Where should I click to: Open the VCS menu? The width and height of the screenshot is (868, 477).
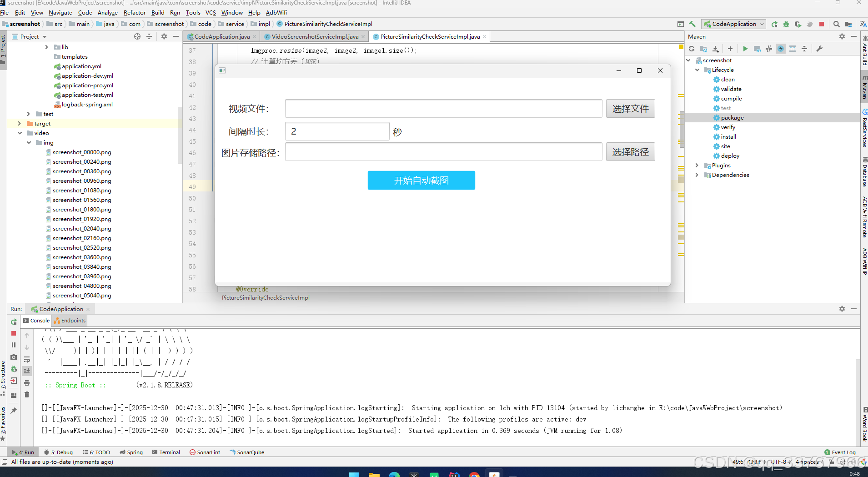coord(210,12)
